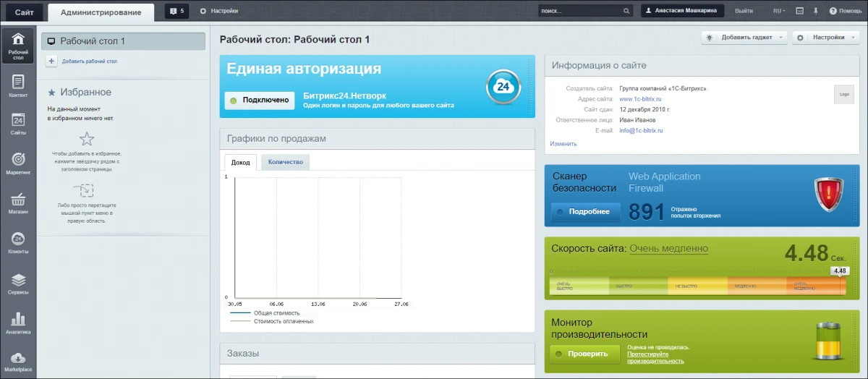Click the plus icon for adding desktop
Screen dimensions: 868x379
click(51, 61)
